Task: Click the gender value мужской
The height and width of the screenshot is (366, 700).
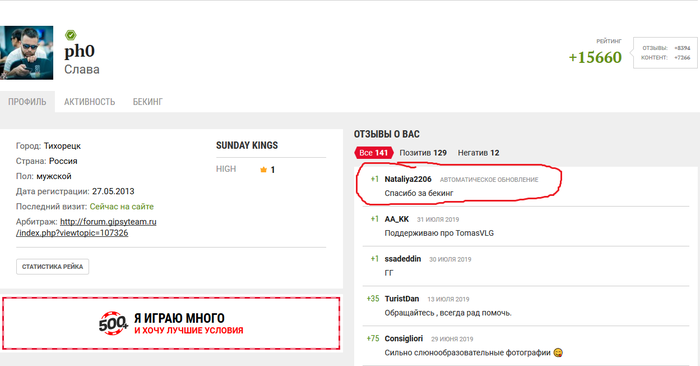Action: click(54, 176)
